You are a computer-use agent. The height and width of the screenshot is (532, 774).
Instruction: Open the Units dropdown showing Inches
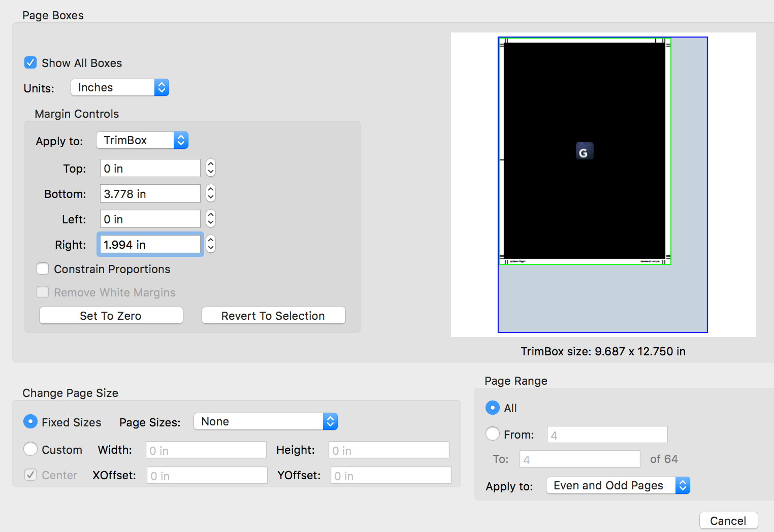pyautogui.click(x=120, y=87)
